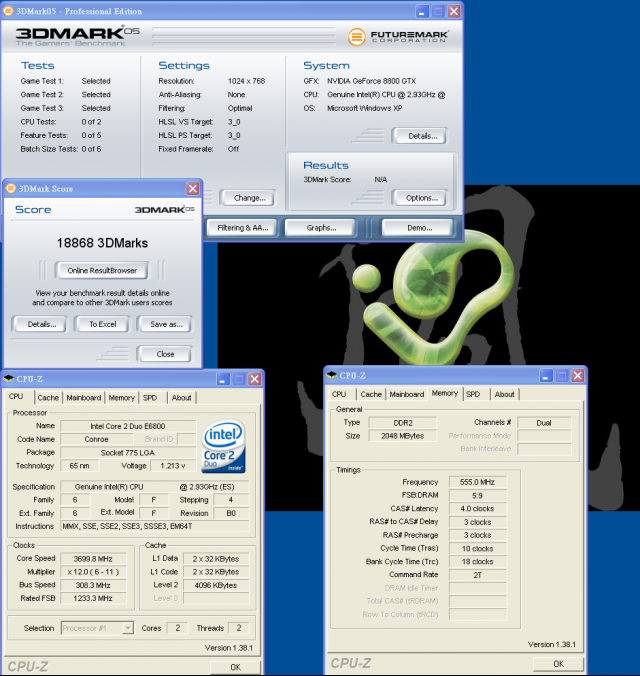Launch the Demo... button
This screenshot has width=640, height=676.
[x=418, y=228]
